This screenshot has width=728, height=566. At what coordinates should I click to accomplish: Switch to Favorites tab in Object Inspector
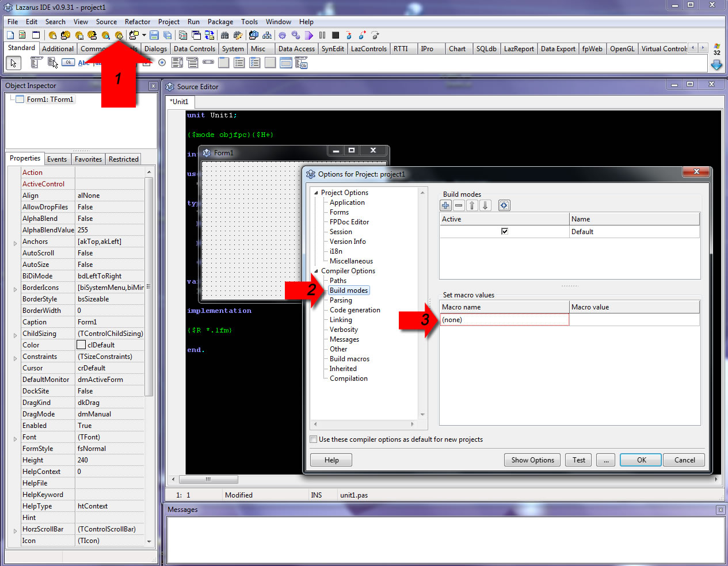(88, 159)
